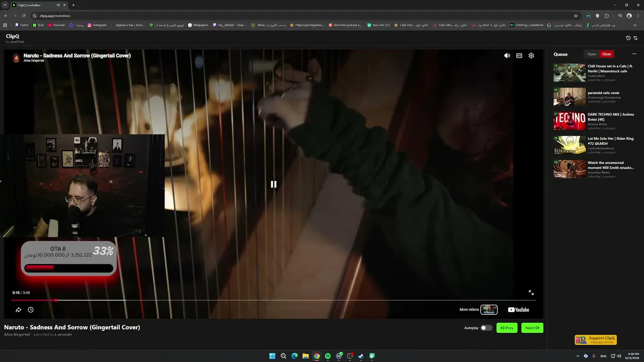This screenshot has height=362, width=644.
Task: Open the Chrome apps grid shortcut
Action: click(x=5, y=25)
